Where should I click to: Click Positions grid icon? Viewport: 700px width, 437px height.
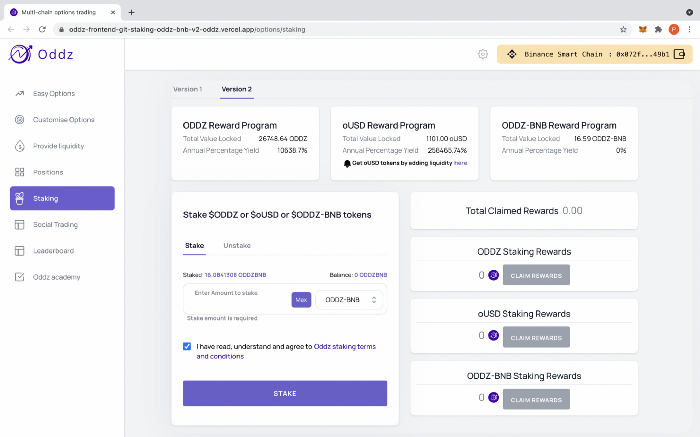(x=20, y=172)
